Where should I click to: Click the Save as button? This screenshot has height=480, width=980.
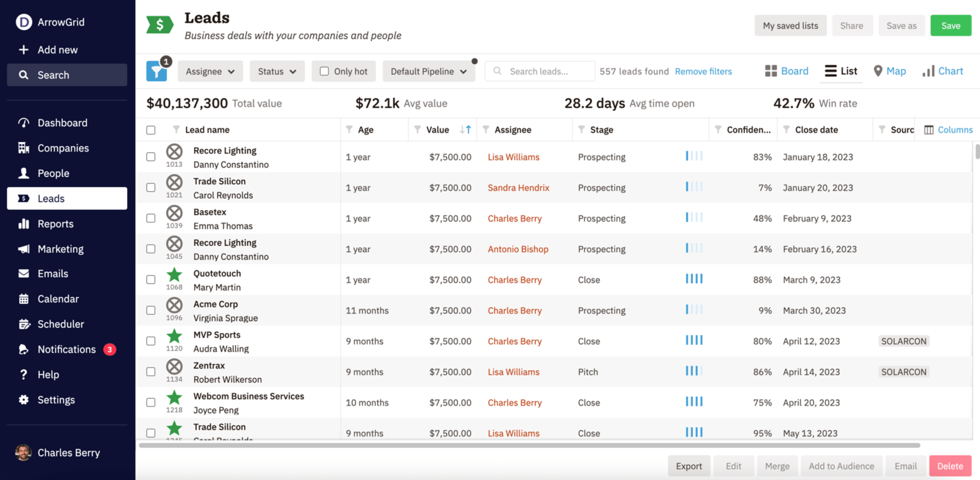pos(901,26)
